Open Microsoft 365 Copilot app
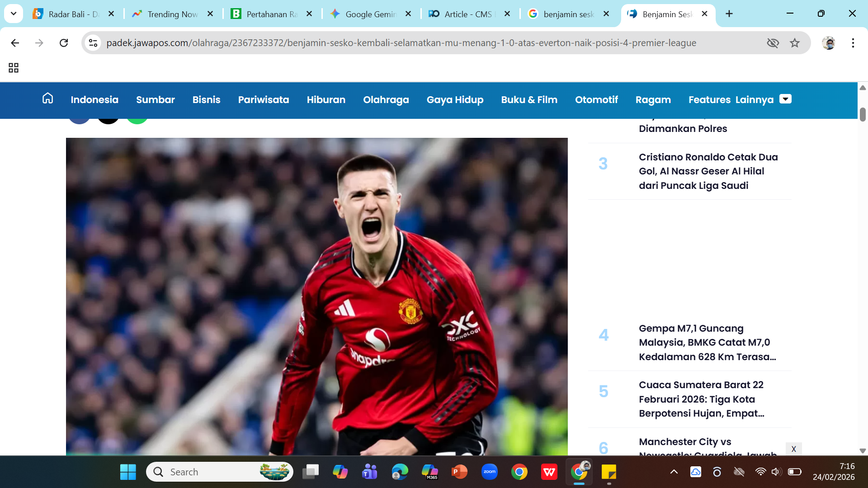This screenshot has height=488, width=868. coord(429,472)
